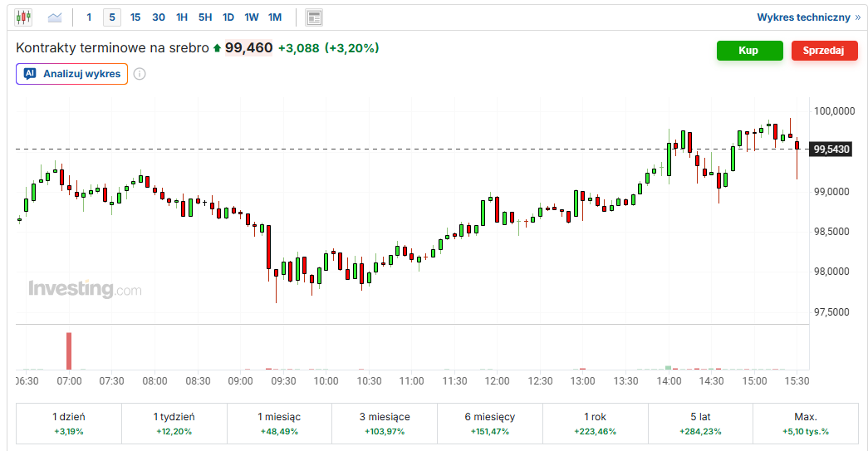Click the 07:00 time axis label
Image resolution: width=868 pixels, height=451 pixels.
tap(69, 380)
